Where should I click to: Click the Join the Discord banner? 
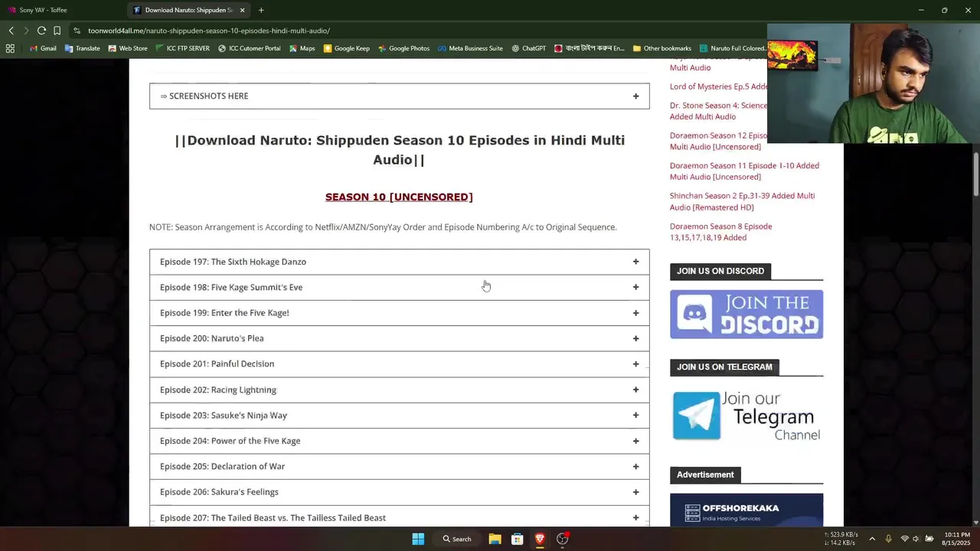click(746, 314)
